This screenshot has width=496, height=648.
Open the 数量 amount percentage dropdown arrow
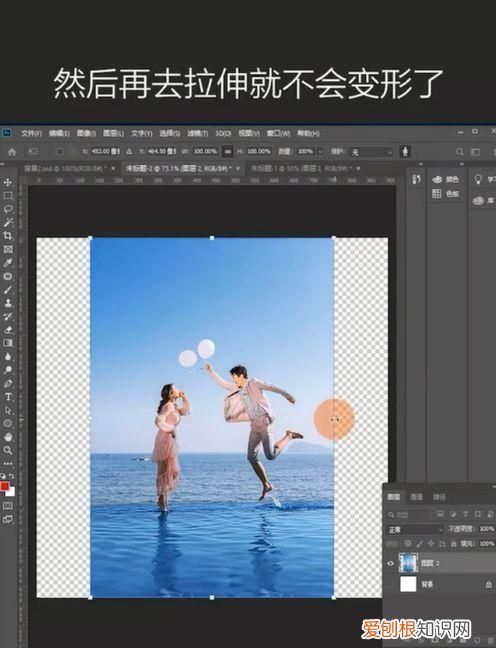click(x=320, y=152)
